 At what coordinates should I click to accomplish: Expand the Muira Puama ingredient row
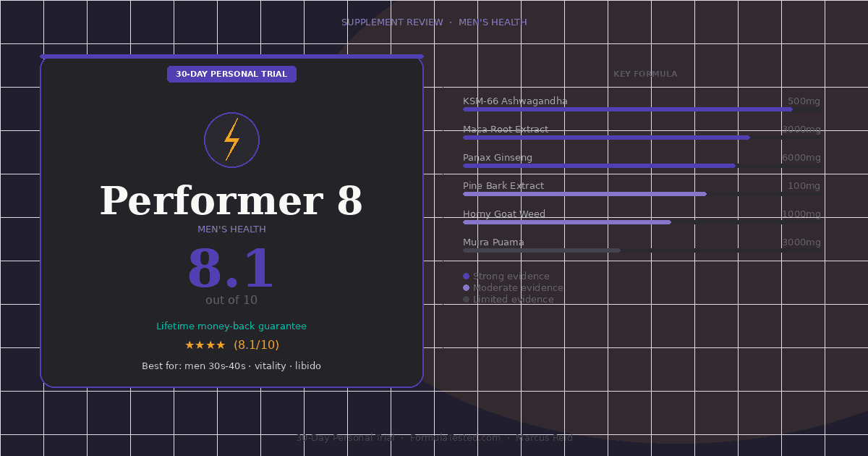pyautogui.click(x=493, y=242)
